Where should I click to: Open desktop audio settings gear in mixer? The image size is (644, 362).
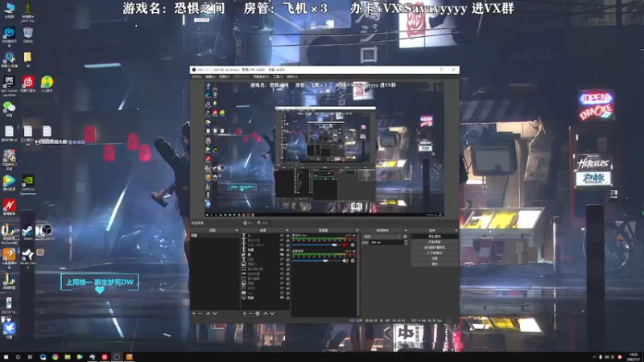point(353,261)
